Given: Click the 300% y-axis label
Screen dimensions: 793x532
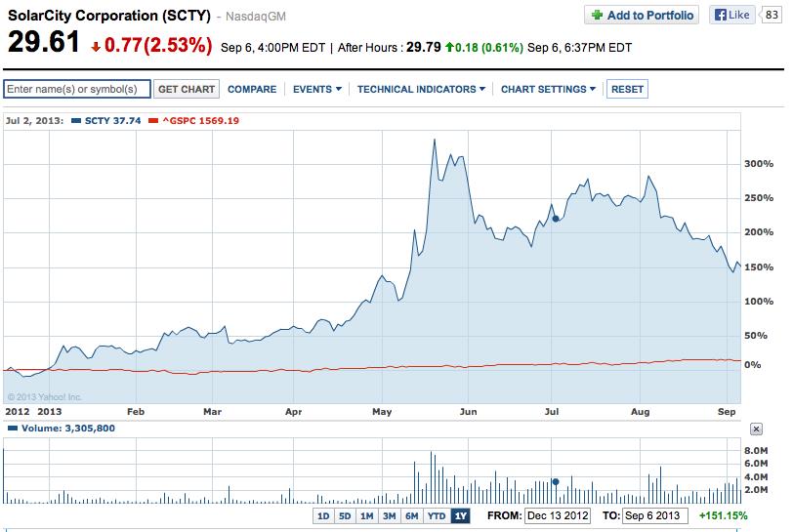Looking at the screenshot, I should click(x=759, y=164).
